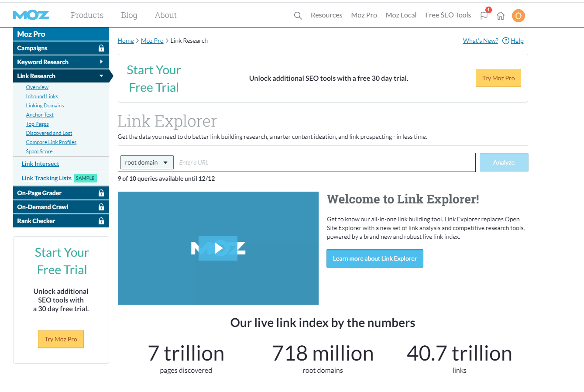
Task: Click the Analyze button
Action: 504,162
